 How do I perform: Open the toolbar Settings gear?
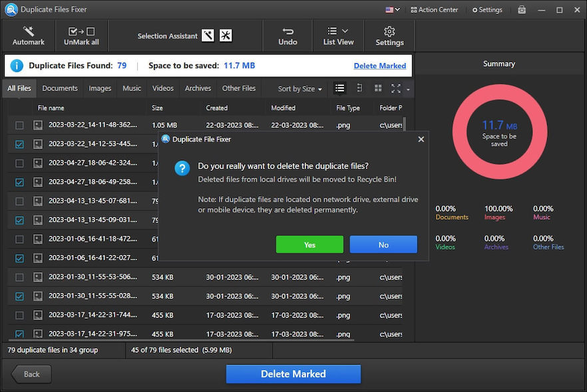389,36
